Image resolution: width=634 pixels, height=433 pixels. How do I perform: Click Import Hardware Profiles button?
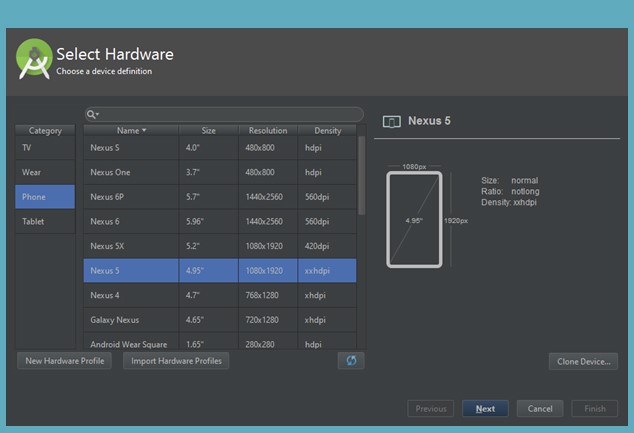176,361
